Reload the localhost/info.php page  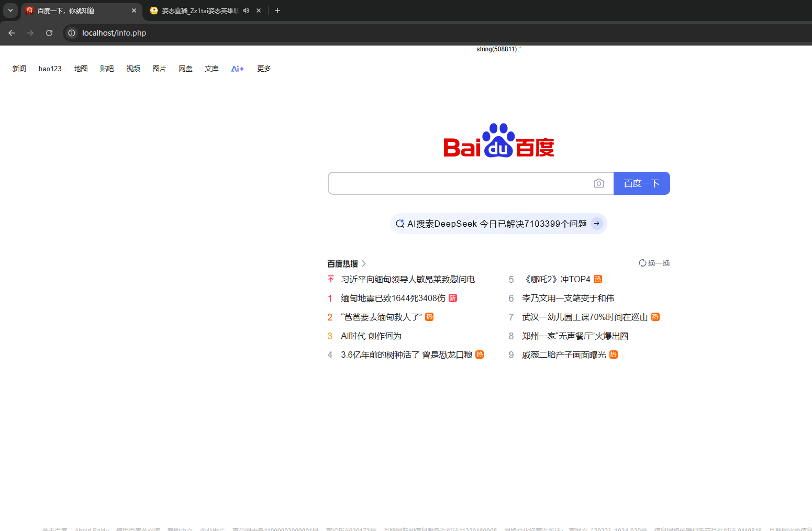[x=49, y=33]
